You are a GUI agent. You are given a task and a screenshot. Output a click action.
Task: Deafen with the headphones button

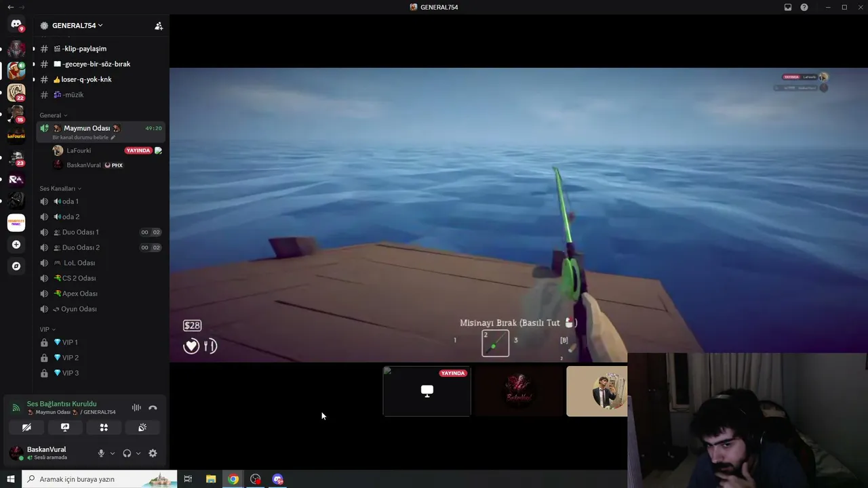(127, 453)
